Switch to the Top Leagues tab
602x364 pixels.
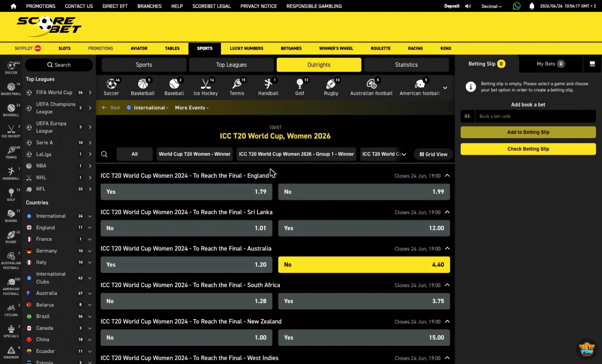(231, 65)
